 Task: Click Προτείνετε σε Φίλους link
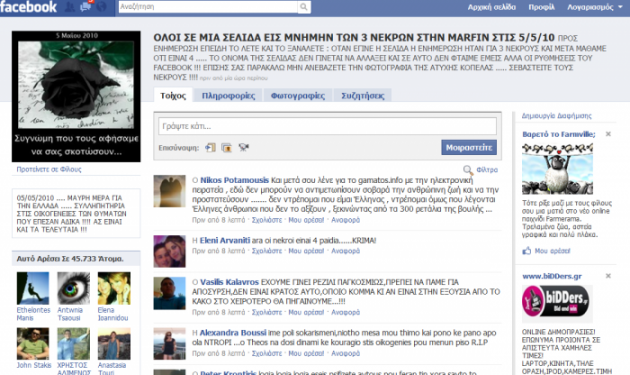point(49,169)
